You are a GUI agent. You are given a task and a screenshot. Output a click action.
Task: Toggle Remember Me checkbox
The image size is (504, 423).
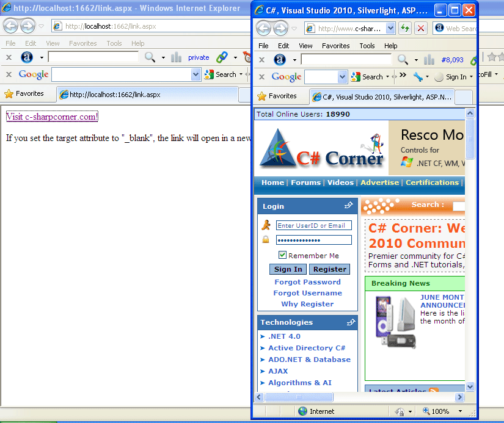(282, 255)
